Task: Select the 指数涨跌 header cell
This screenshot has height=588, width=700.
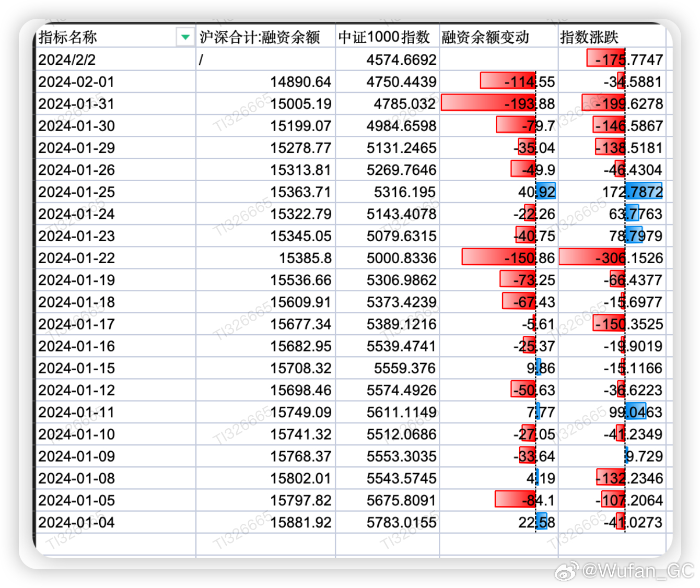Action: pyautogui.click(x=612, y=37)
